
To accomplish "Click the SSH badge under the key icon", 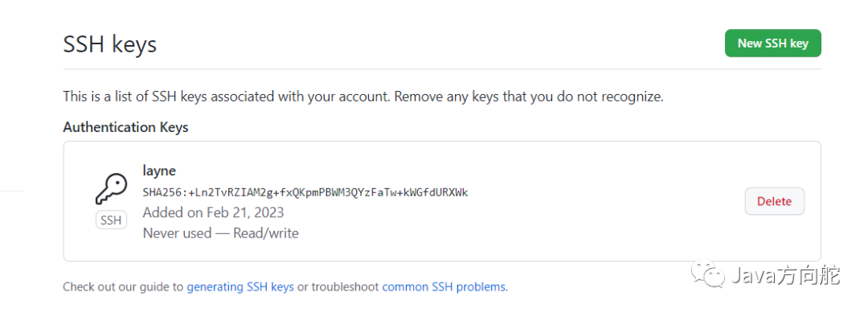I will tap(111, 220).
